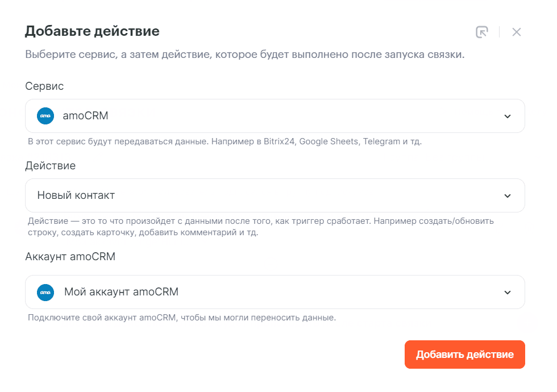557x392 pixels.
Task: Expand the Действие dropdown chevron
Action: point(508,196)
